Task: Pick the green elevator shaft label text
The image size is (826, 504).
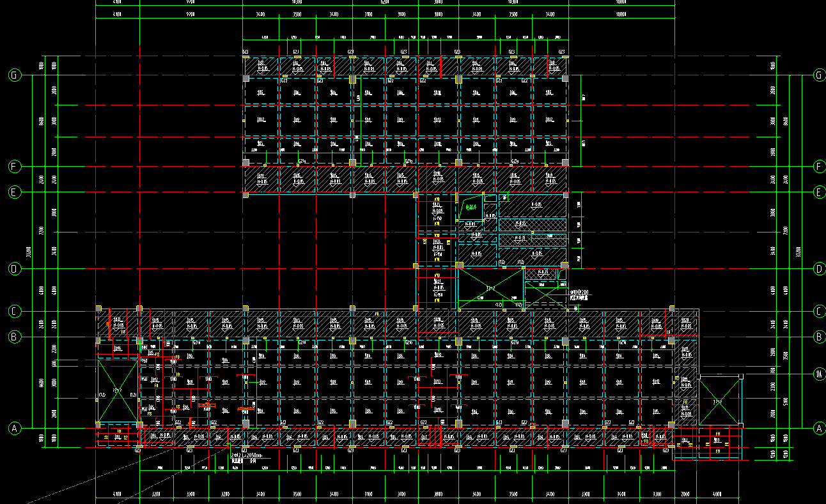Action: [x=472, y=208]
